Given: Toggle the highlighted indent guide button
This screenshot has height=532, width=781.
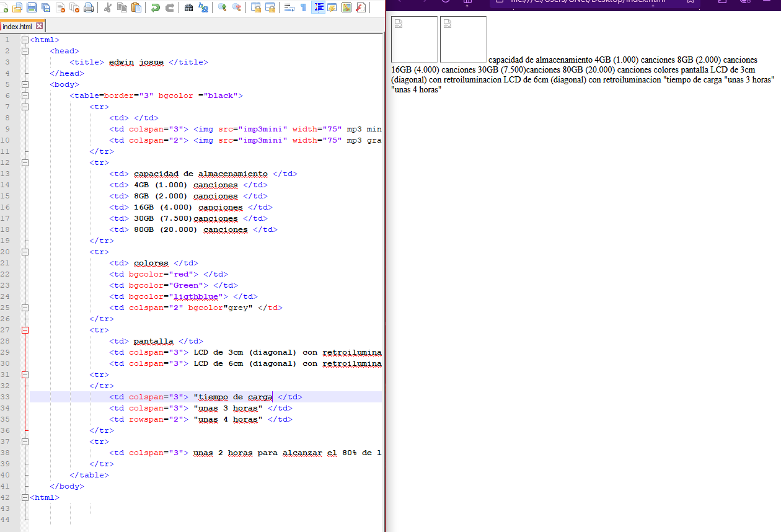Looking at the screenshot, I should [318, 8].
